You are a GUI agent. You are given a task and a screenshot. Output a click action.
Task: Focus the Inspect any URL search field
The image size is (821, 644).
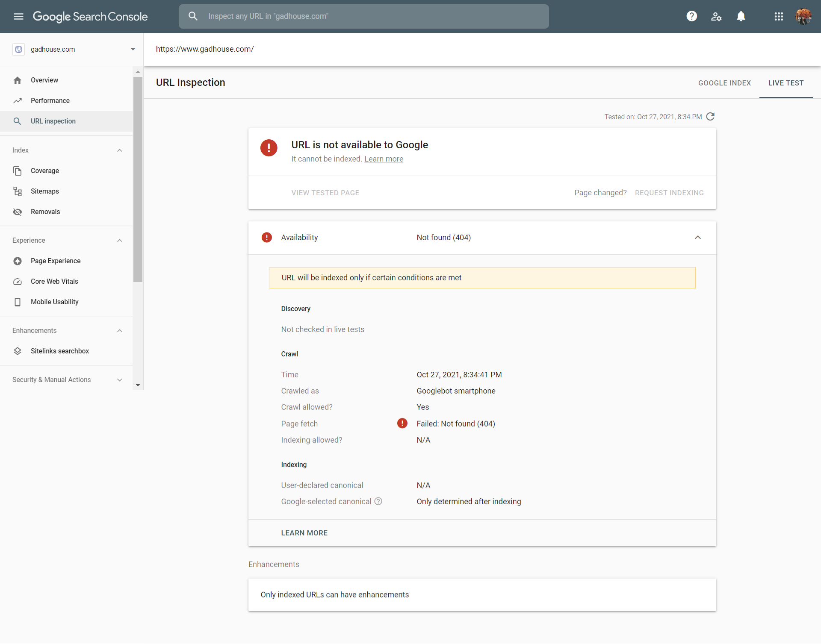363,16
